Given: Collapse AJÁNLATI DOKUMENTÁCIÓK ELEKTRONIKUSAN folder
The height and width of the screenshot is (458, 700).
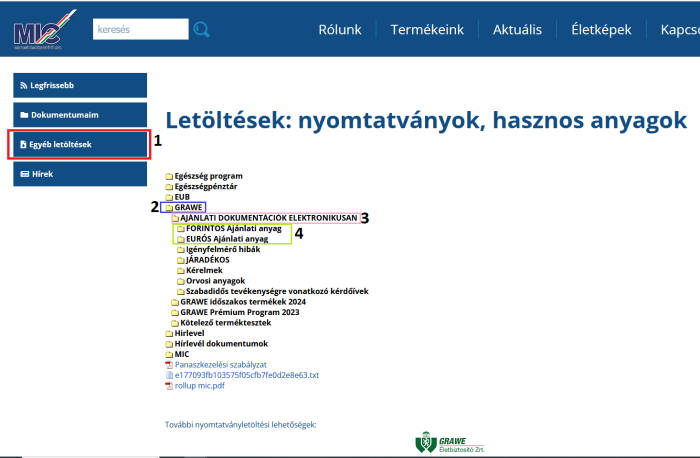Looking at the screenshot, I should tap(268, 218).
